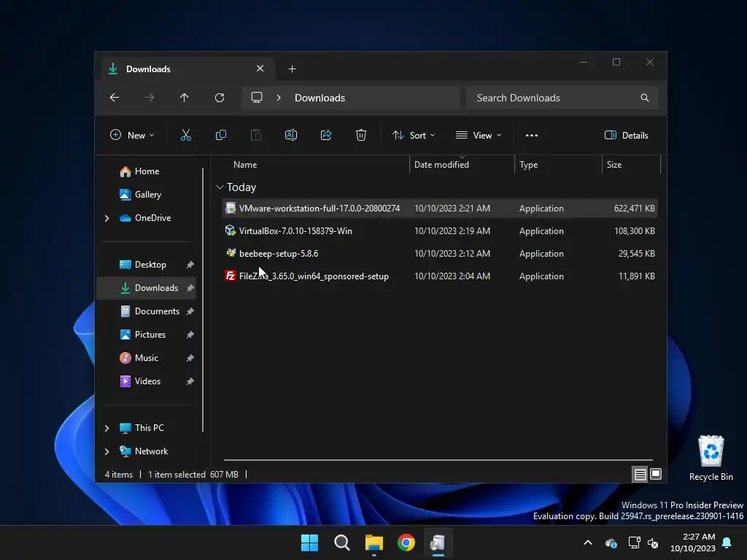Expand the Network tree node

[107, 451]
